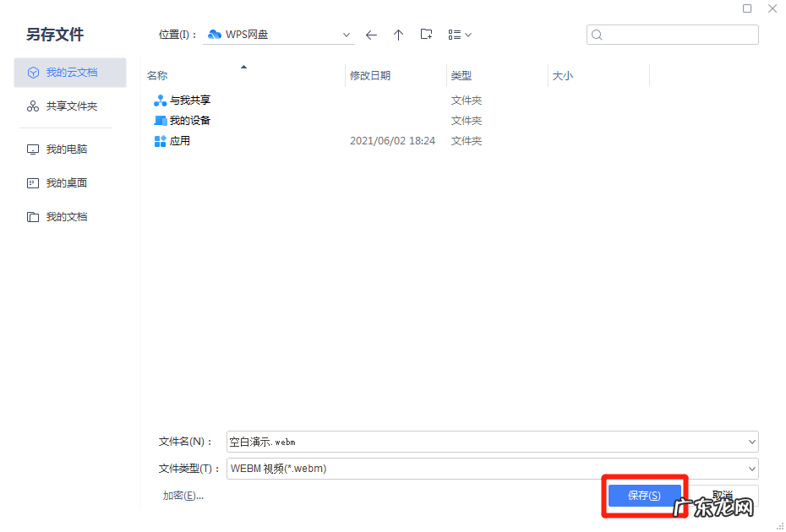Expand the location WPS网盘 dropdown
Screen dimensions: 786x532
(x=347, y=35)
